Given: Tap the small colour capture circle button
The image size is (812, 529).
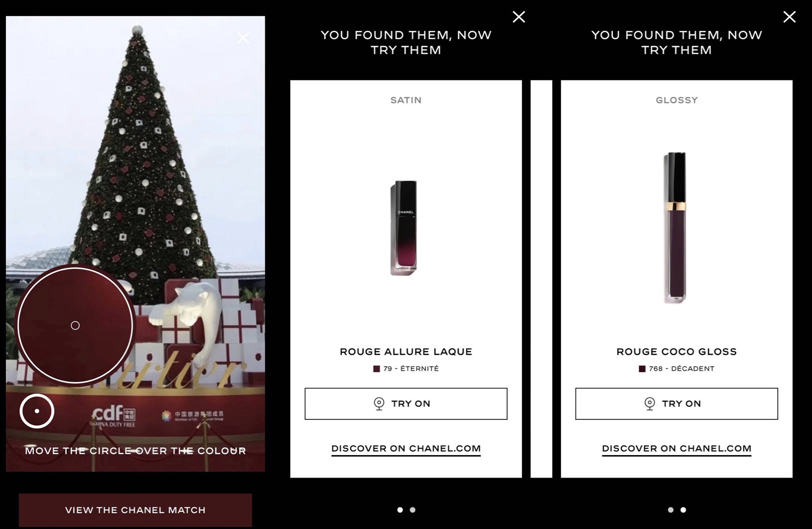Looking at the screenshot, I should click(37, 411).
